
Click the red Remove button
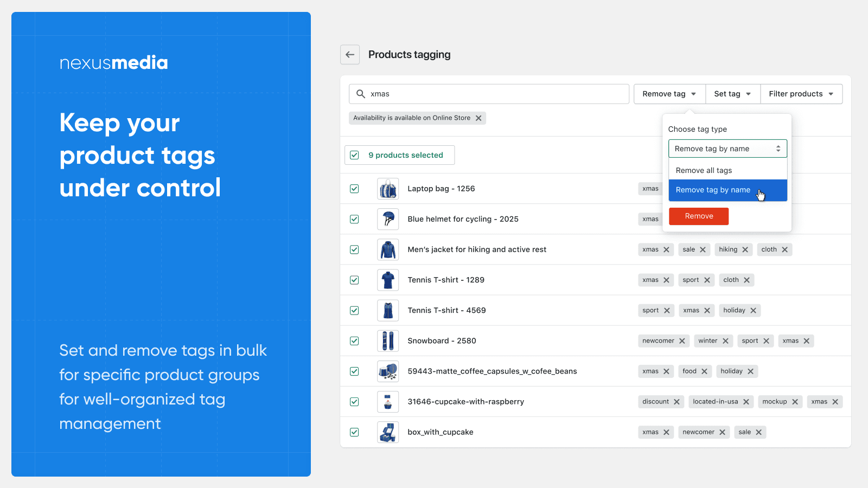(x=699, y=216)
